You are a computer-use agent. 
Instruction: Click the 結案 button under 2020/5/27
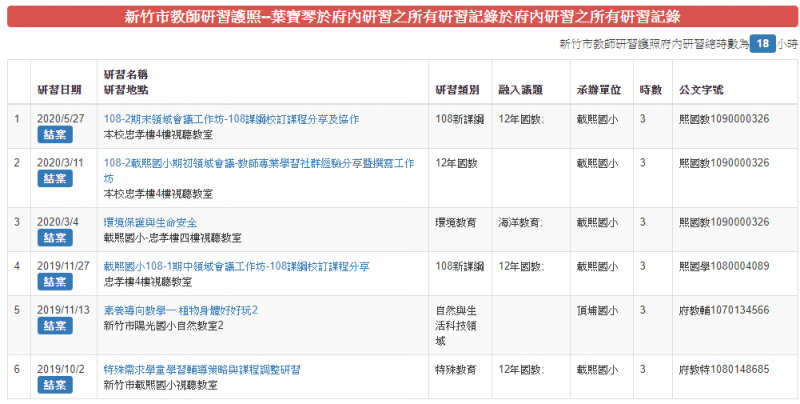tap(54, 134)
